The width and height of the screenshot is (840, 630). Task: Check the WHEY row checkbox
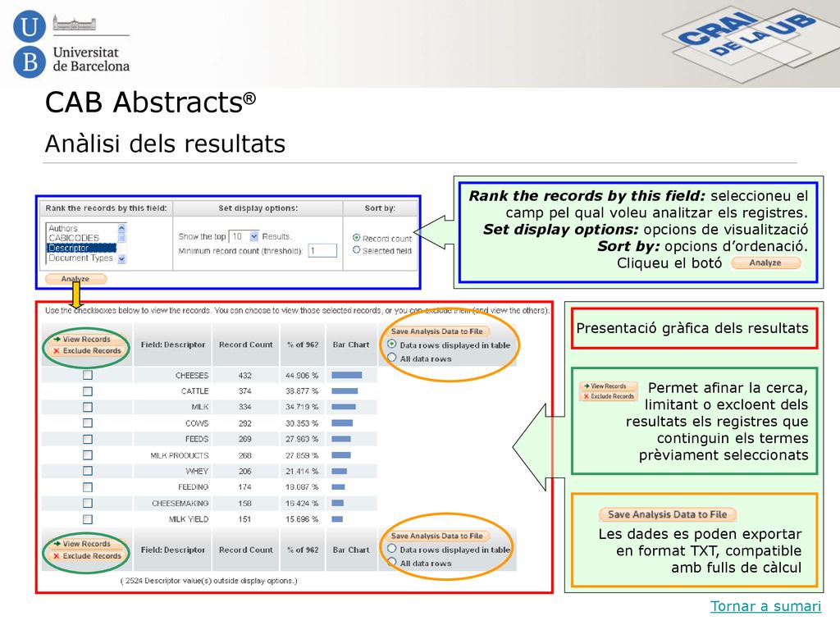pos(88,471)
